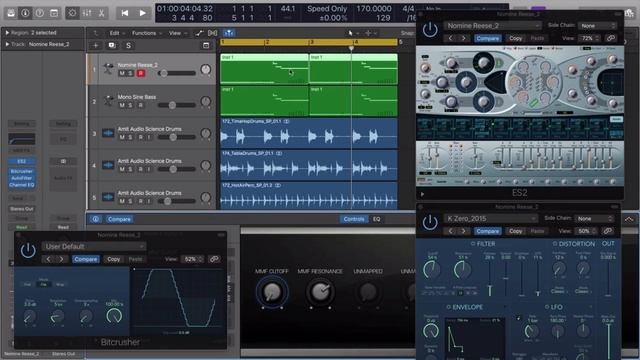This screenshot has height=360, width=640.
Task: Select previous preset in ES2 window
Action: pyautogui.click(x=451, y=38)
